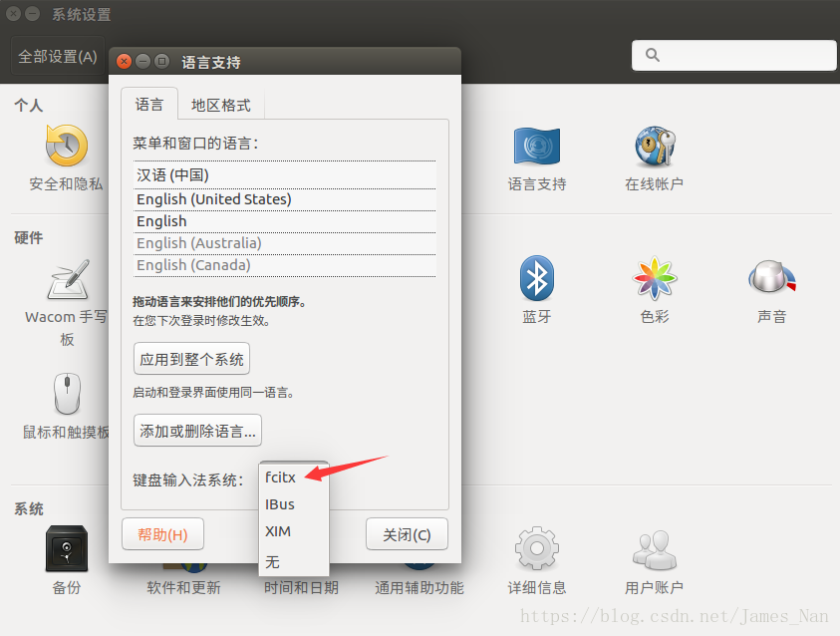Choose XIM in input method list

click(294, 531)
